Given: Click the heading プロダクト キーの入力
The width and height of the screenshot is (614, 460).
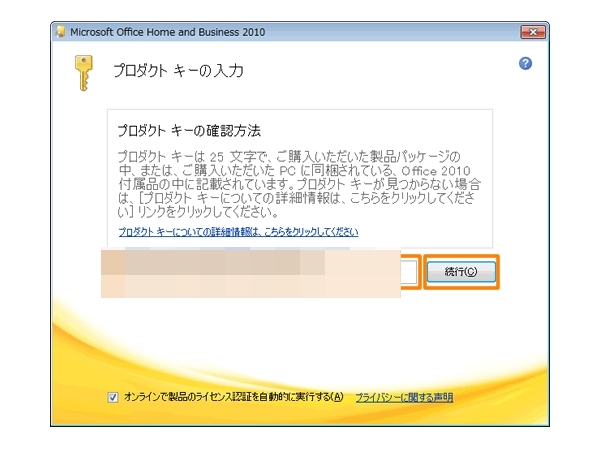Looking at the screenshot, I should 178,71.
